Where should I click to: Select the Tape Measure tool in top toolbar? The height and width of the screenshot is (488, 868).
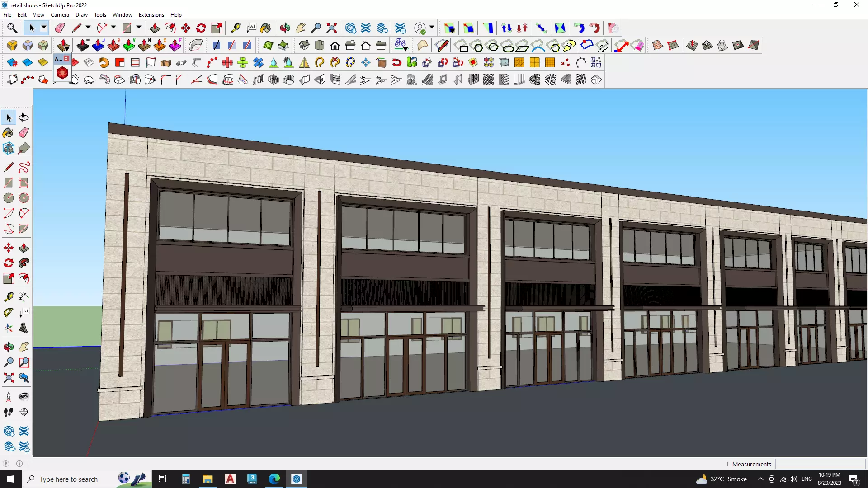coord(236,28)
